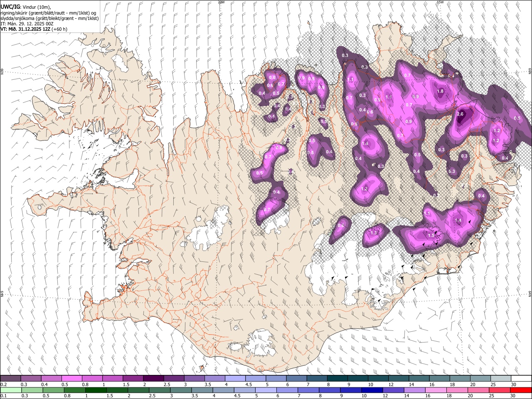Click the 20W longitude label at top
This screenshot has width=532, height=399.
click(221, 2)
